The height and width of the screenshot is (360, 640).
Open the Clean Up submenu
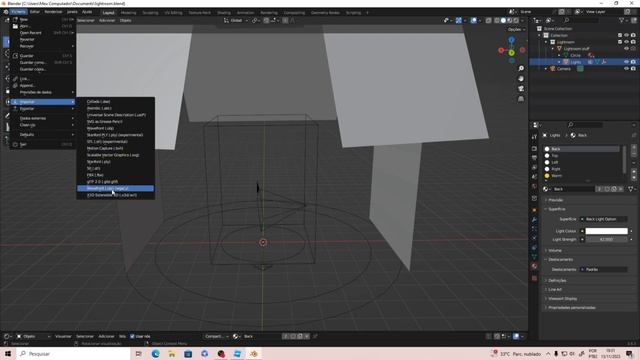[43, 125]
